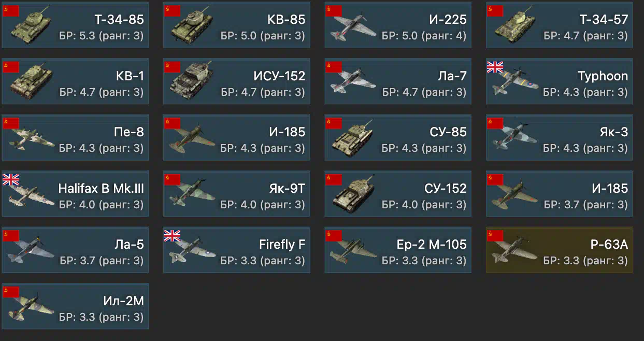Click the British flag on Halifax B Mk.III card
The image size is (644, 341).
pyautogui.click(x=11, y=180)
